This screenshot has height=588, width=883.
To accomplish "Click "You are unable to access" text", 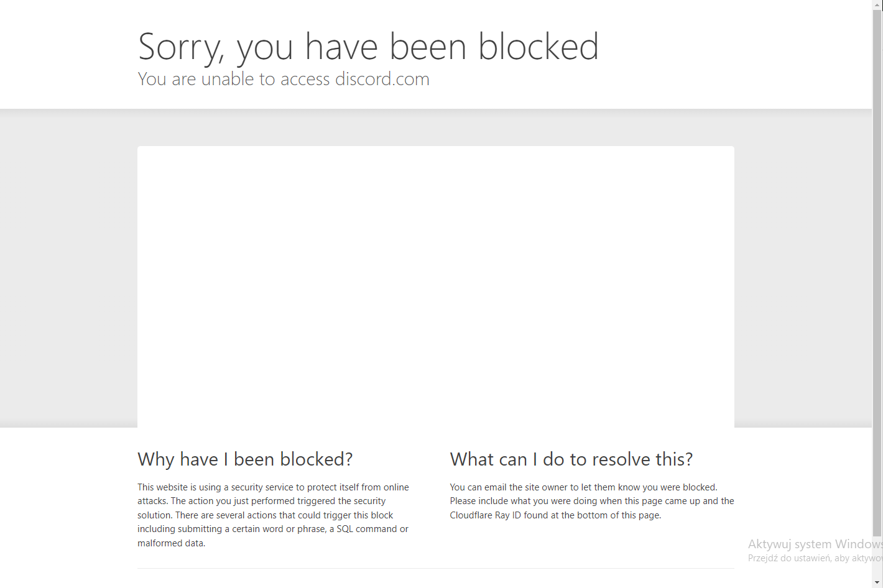I will (234, 80).
